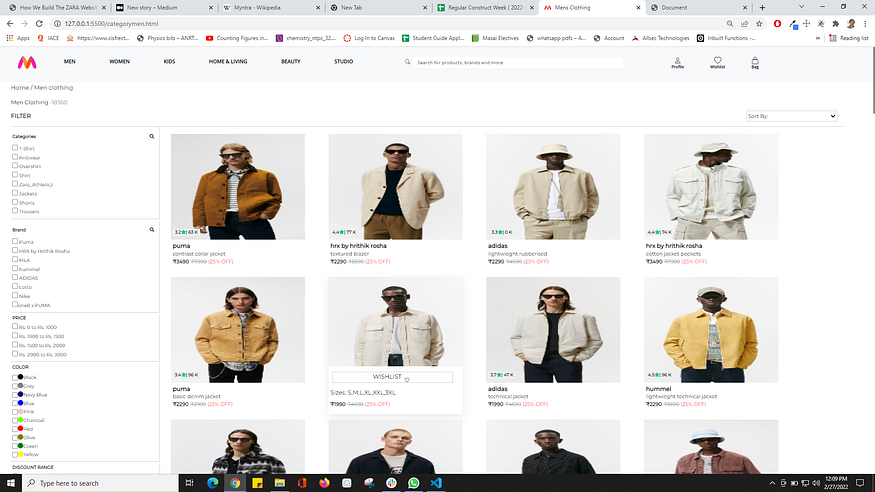Click the address bar URL
The image size is (875, 492).
(112, 23)
